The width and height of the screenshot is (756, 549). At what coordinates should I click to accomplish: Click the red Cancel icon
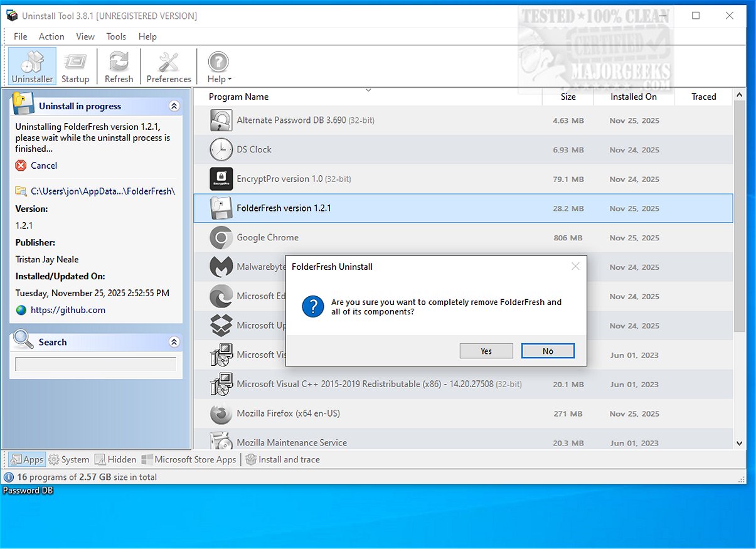(21, 166)
